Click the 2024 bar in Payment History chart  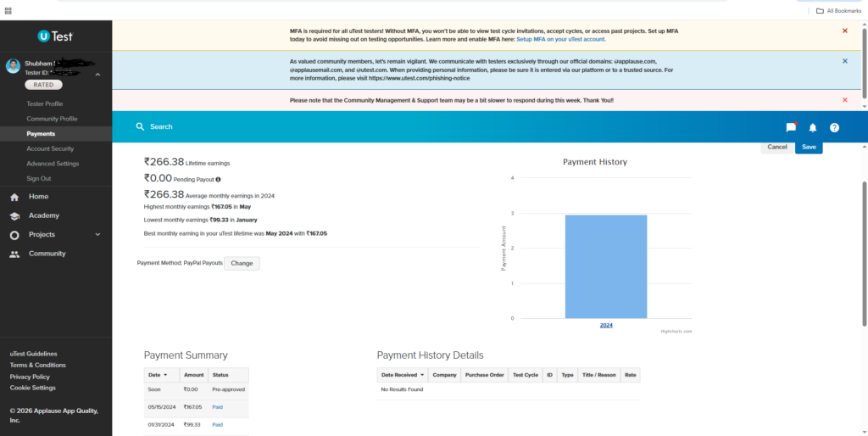pyautogui.click(x=606, y=266)
